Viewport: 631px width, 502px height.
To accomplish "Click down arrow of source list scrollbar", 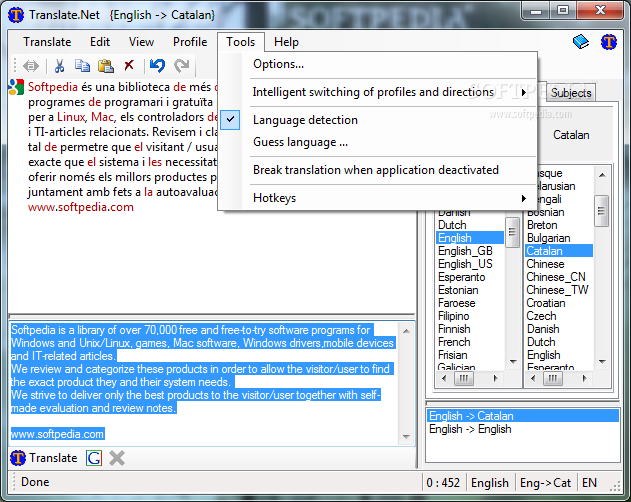I will 513,362.
